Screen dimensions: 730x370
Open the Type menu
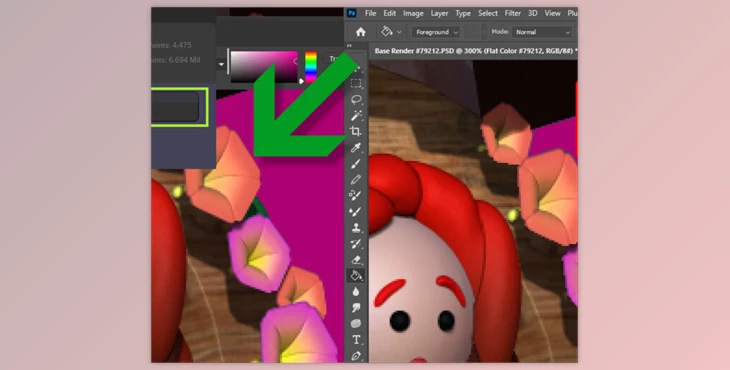click(x=463, y=13)
